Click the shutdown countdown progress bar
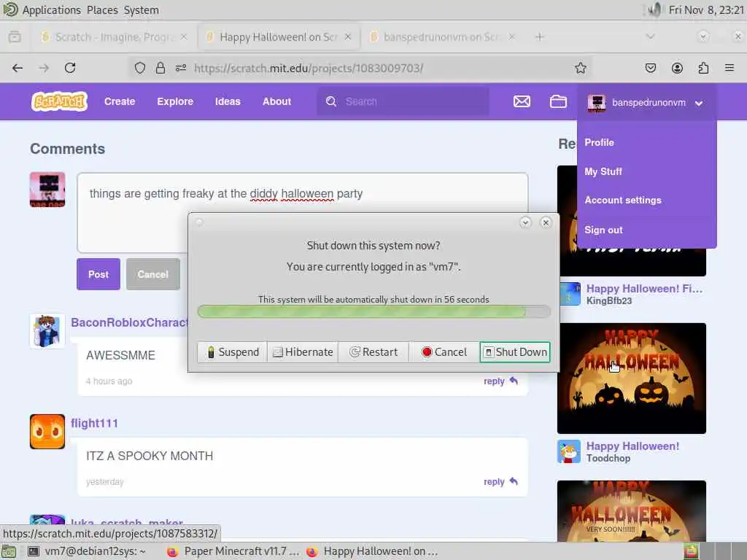The width and height of the screenshot is (747, 560). point(374,312)
